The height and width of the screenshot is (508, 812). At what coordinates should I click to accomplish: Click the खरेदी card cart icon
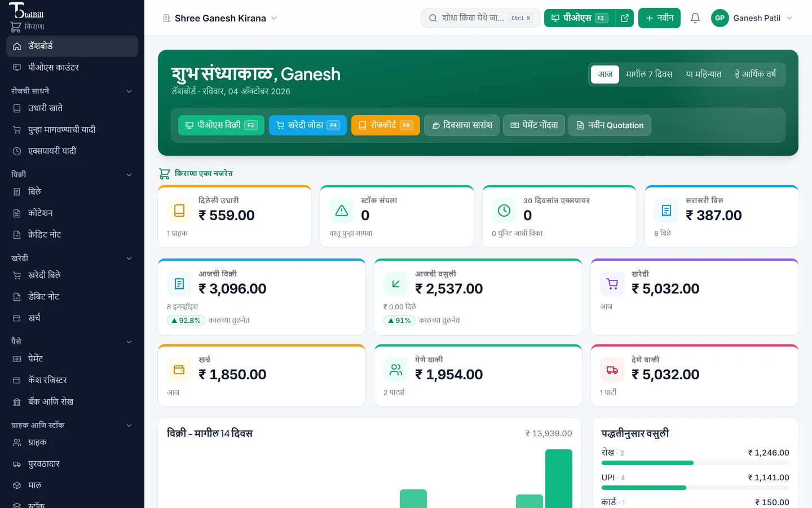click(x=612, y=284)
